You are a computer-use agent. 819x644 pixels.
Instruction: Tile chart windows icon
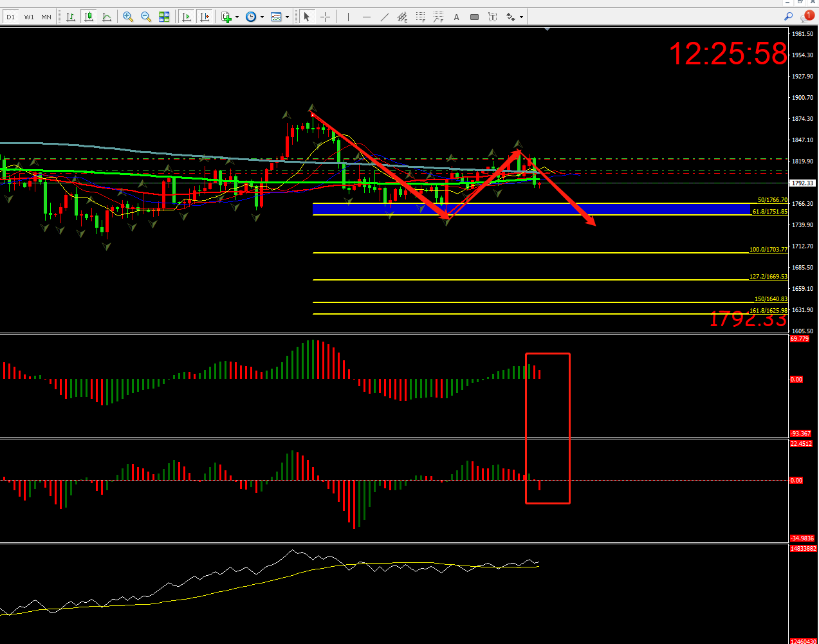(164, 17)
